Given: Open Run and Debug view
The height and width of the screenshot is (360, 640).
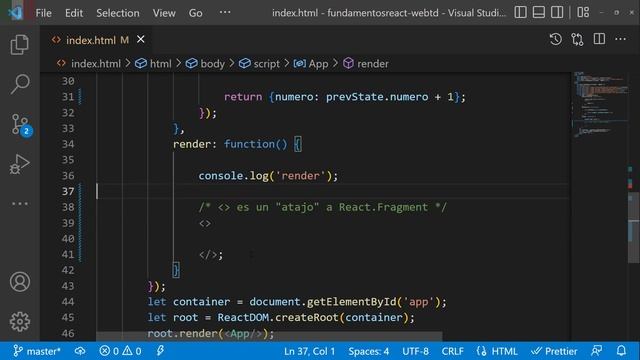Looking at the screenshot, I should tap(19, 164).
